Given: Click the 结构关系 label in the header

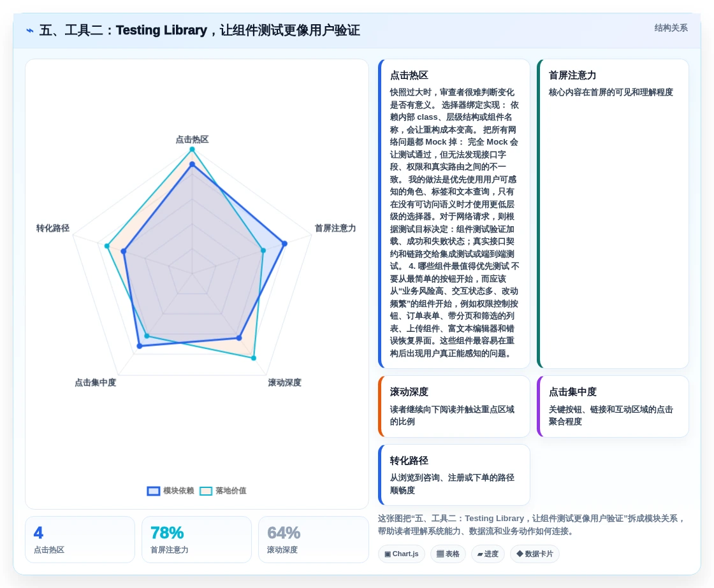Looking at the screenshot, I should click(671, 28).
